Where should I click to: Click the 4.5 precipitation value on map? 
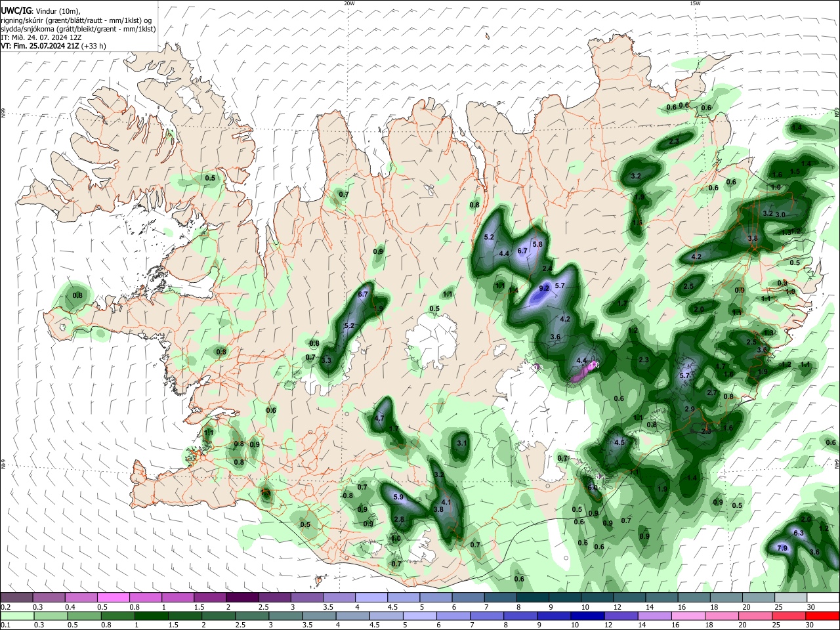click(619, 442)
